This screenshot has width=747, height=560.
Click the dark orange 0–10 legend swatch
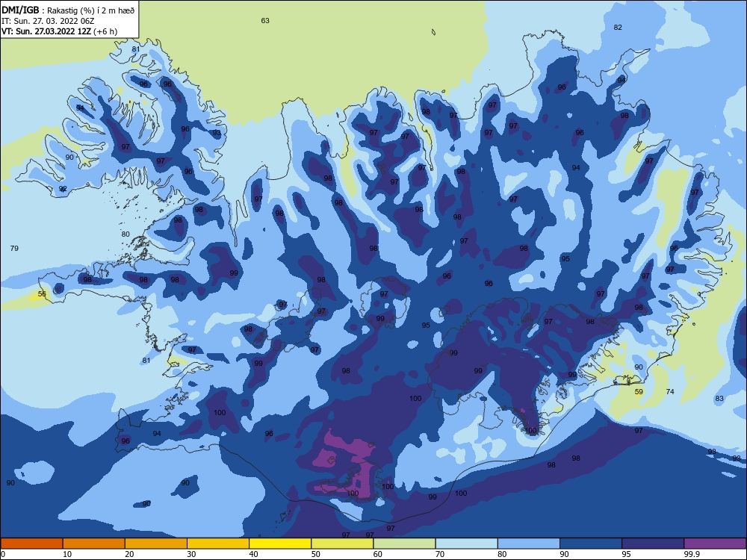(31, 544)
